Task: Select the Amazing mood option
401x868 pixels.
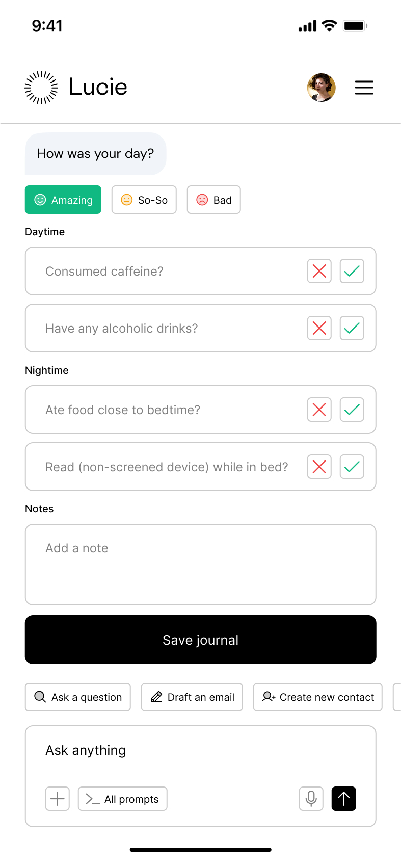Action: 63,200
